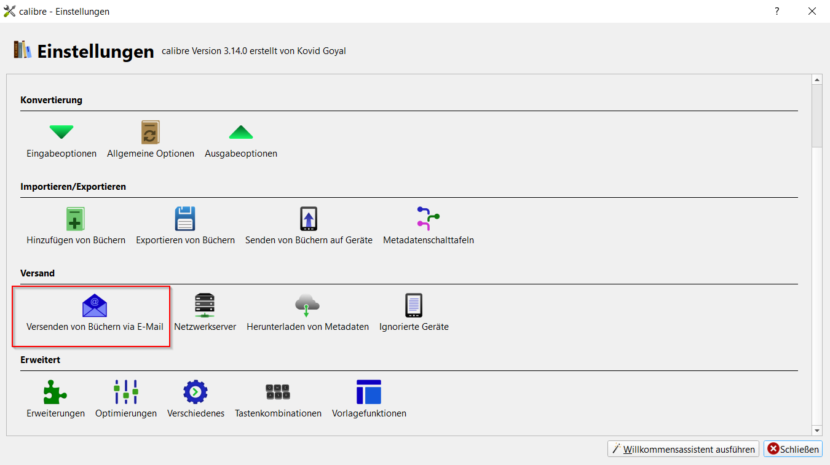Click the Versand section heading
This screenshot has width=830, height=465.
tap(38, 273)
